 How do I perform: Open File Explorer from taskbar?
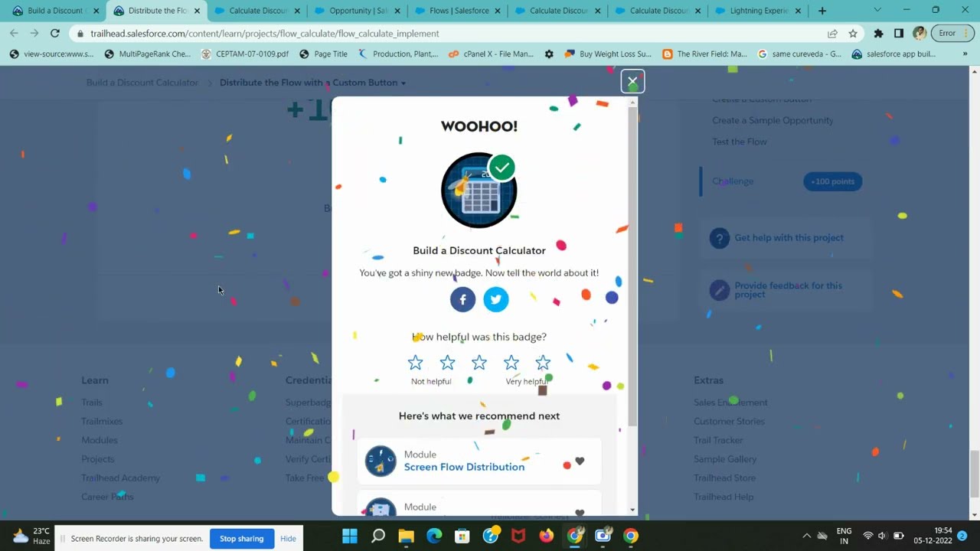click(x=406, y=536)
